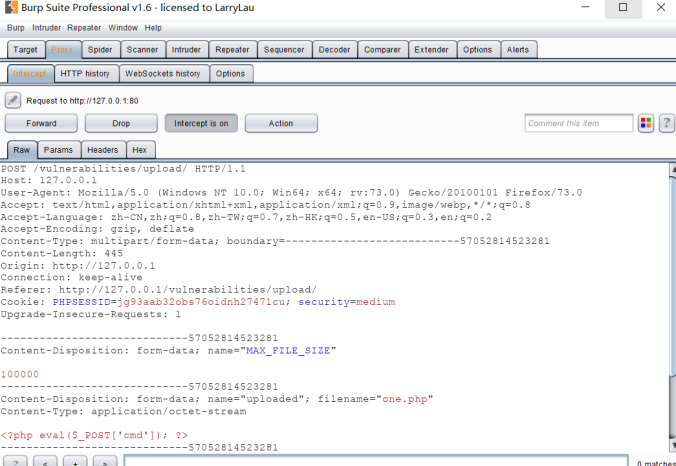Switch to the Comparer tab

coord(382,50)
